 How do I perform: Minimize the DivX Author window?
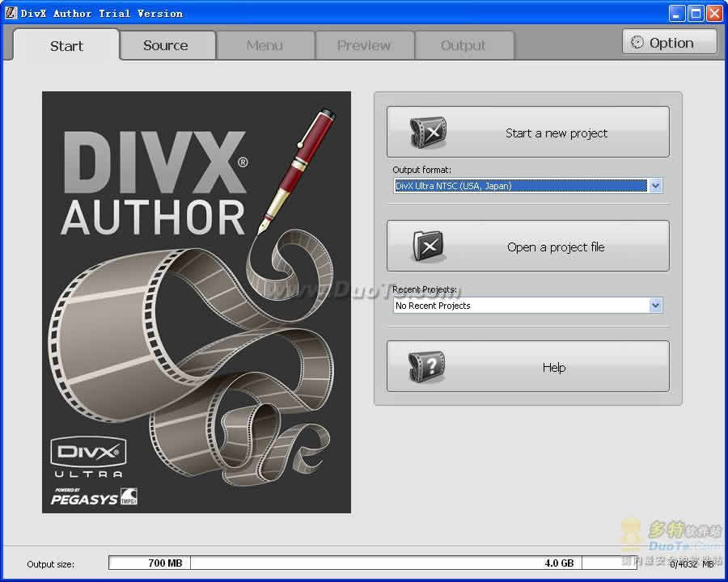[x=676, y=13]
